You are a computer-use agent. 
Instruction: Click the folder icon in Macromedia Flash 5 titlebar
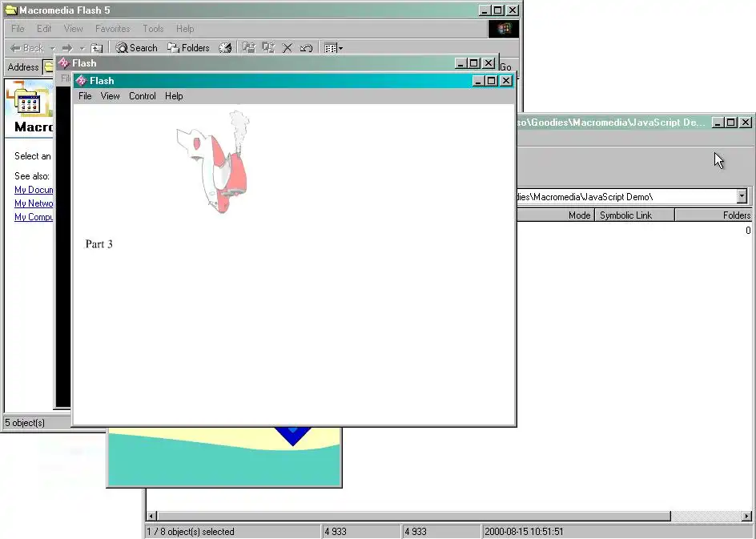point(11,10)
